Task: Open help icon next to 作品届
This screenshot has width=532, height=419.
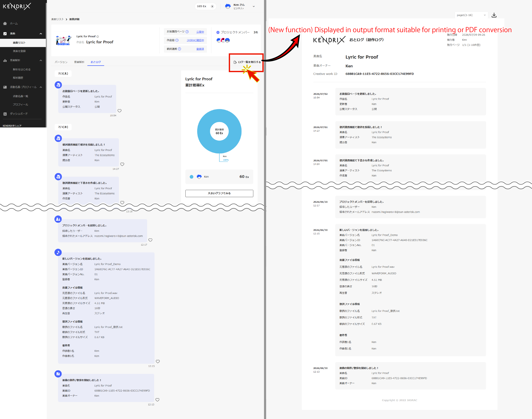Action: pyautogui.click(x=177, y=40)
